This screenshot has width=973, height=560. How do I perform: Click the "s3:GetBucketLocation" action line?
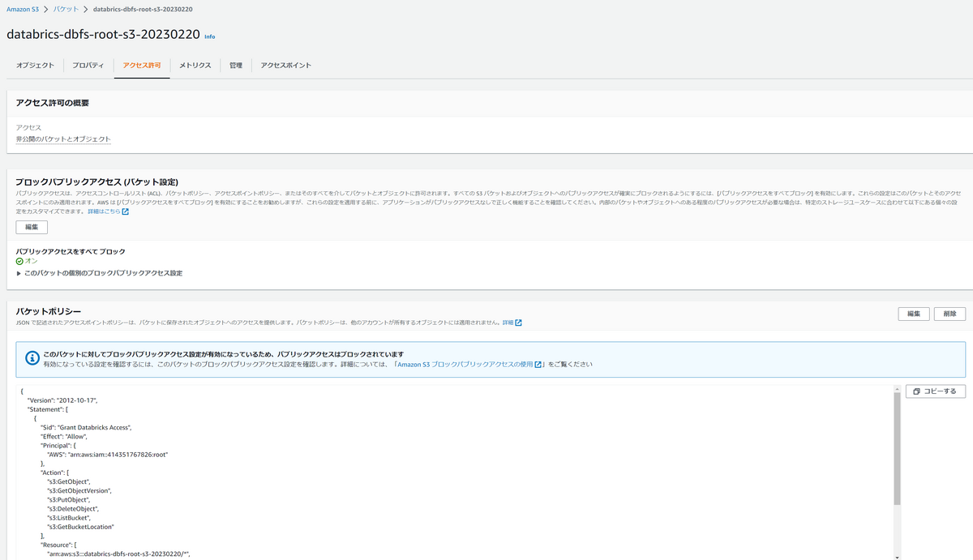coord(80,526)
